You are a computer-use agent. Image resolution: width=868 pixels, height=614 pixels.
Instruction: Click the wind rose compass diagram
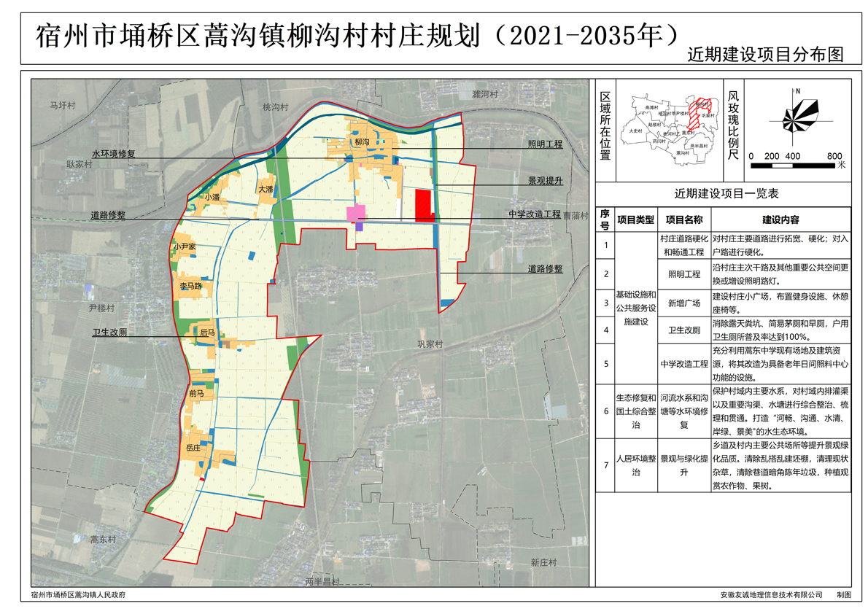coord(796,119)
